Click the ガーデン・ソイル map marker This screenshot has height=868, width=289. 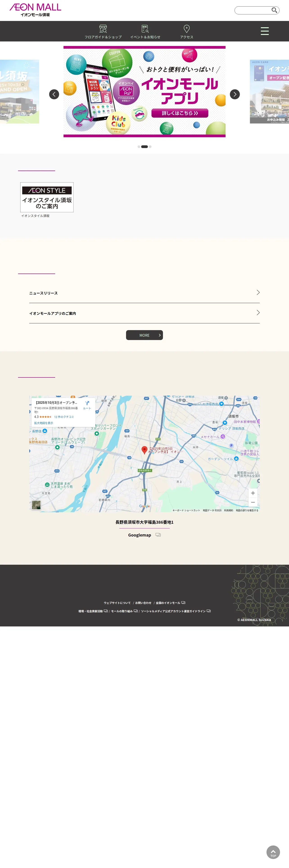(236, 459)
